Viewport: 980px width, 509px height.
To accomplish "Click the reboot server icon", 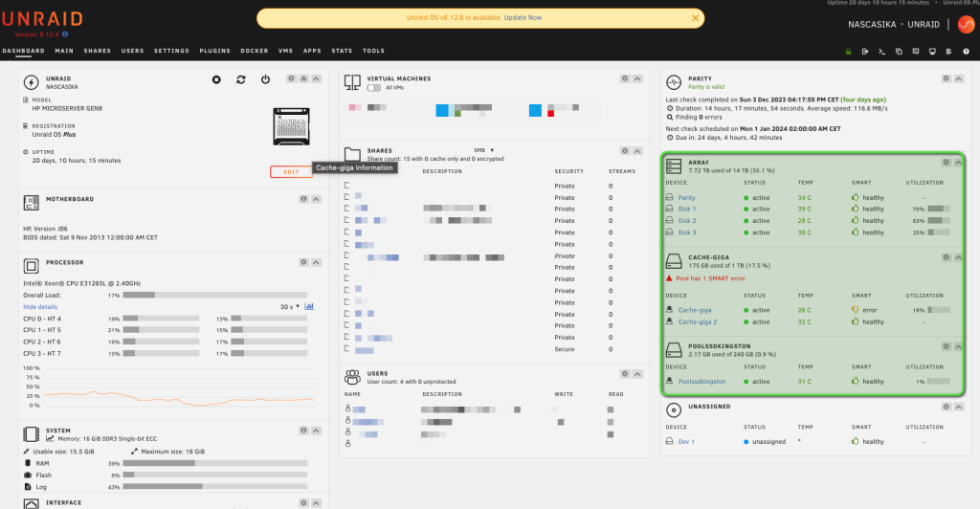I will click(241, 79).
